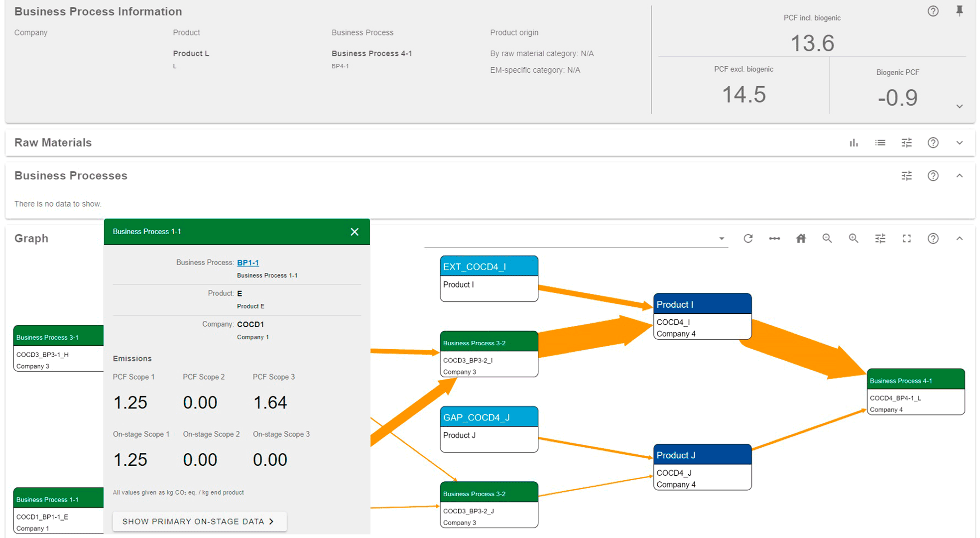The image size is (980, 538).
Task: Open graph filter settings
Action: coord(880,239)
